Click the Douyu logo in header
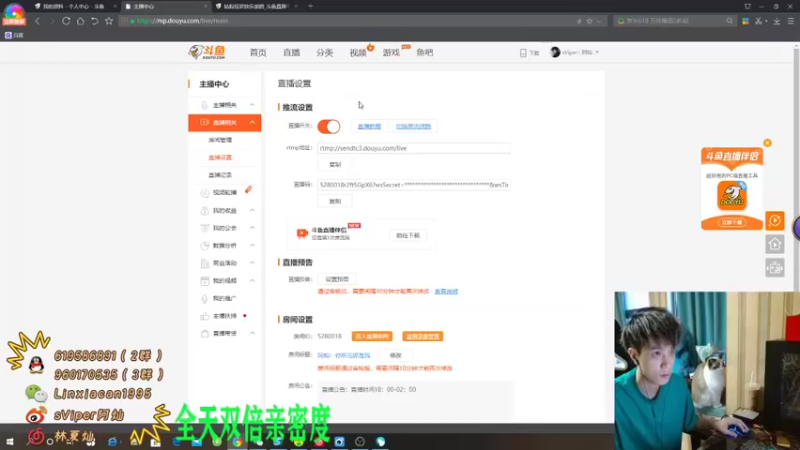This screenshot has width=800, height=450. click(x=207, y=52)
